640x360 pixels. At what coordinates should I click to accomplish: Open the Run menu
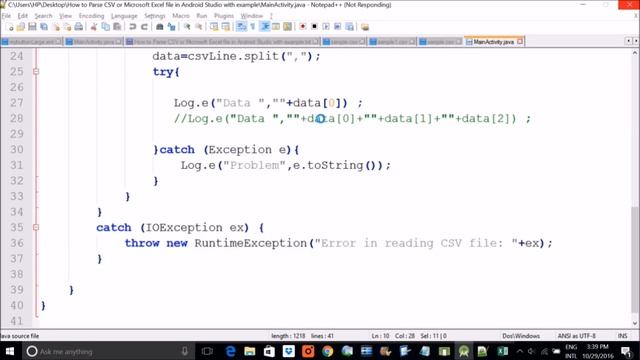(x=202, y=16)
